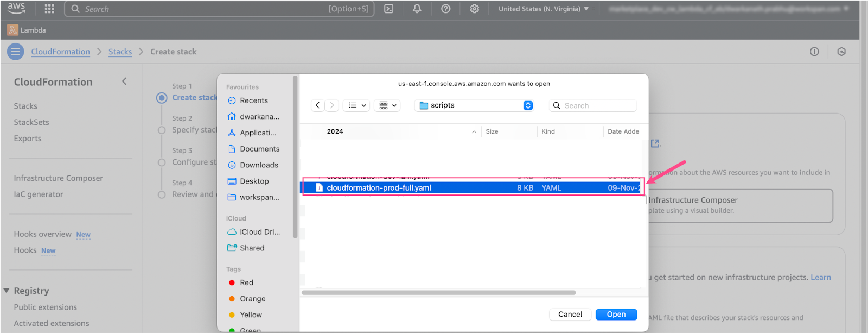The image size is (868, 333).
Task: Open Stacks in the side navigation
Action: [x=25, y=106]
